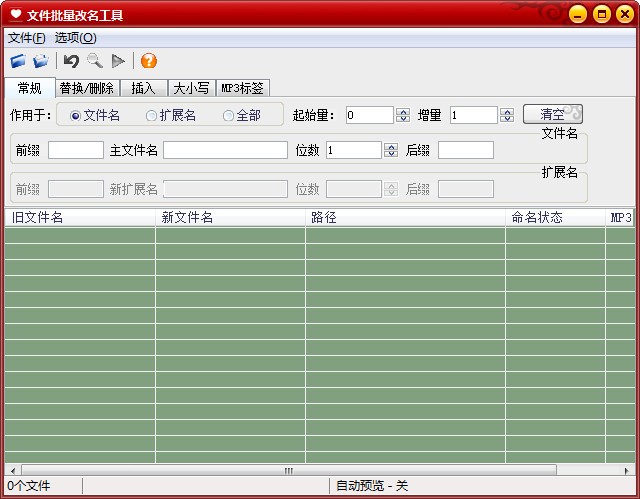Click the 命名状态 column header
Screen dimensions: 640x499
556,217
